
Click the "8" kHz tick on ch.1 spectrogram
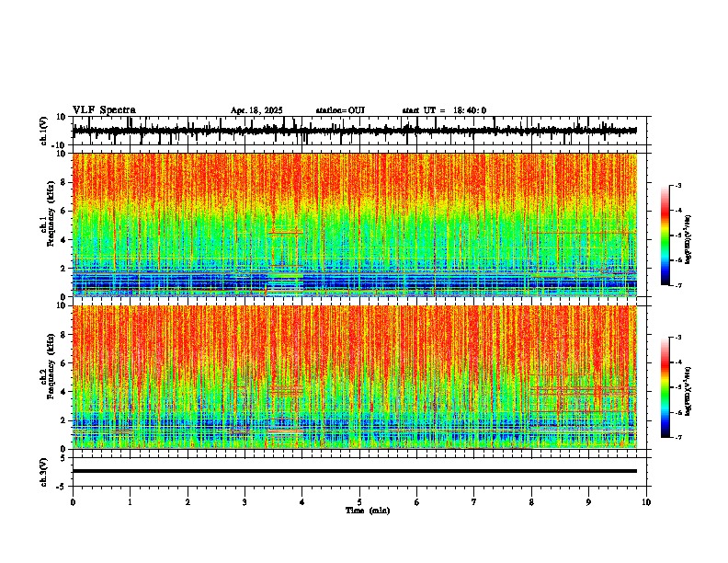click(x=64, y=182)
